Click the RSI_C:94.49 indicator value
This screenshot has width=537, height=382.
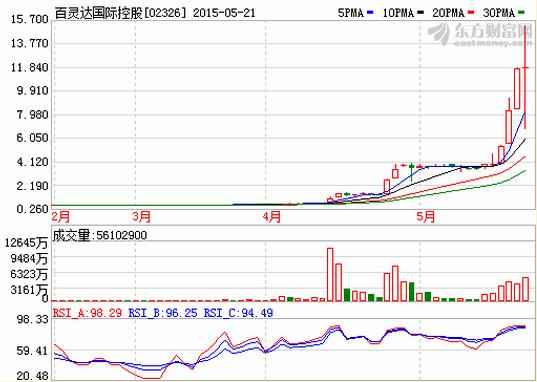coord(239,313)
